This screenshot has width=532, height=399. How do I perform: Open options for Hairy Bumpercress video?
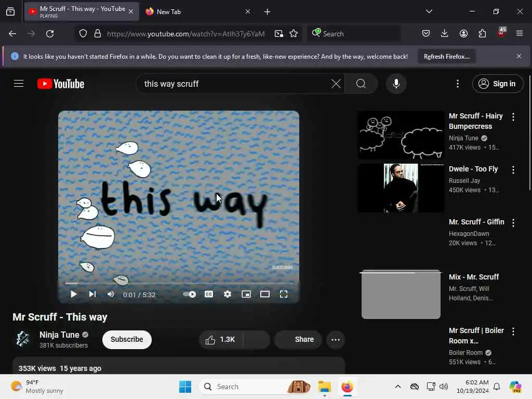coord(513,117)
